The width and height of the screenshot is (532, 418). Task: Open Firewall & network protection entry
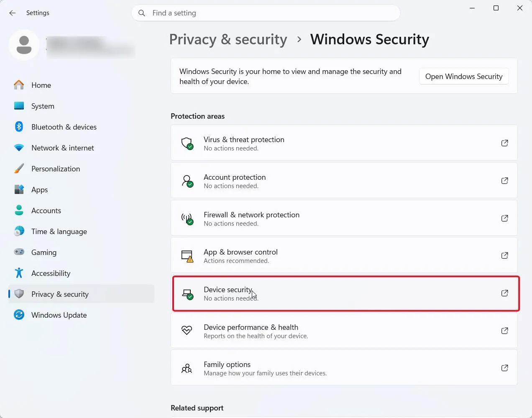click(x=344, y=218)
